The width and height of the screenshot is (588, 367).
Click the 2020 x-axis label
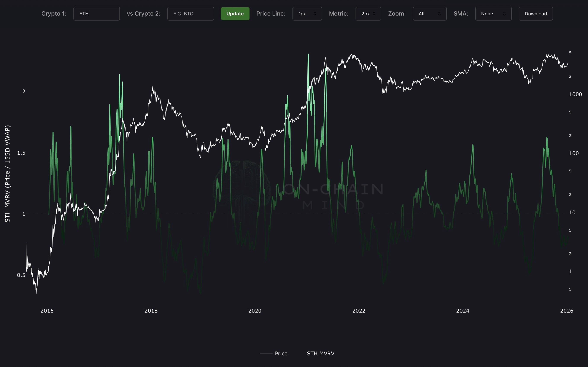(255, 311)
